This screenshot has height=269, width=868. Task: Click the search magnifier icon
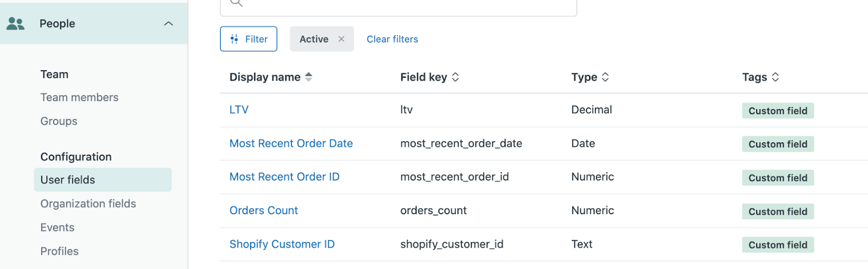point(236,3)
